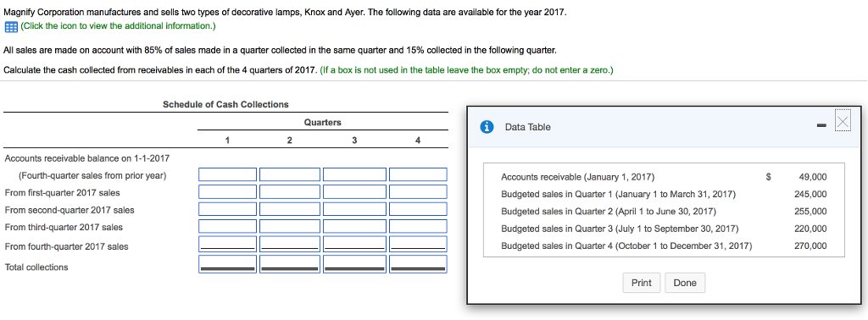Open the additional information link
The image size is (868, 320).
pyautogui.click(x=118, y=26)
